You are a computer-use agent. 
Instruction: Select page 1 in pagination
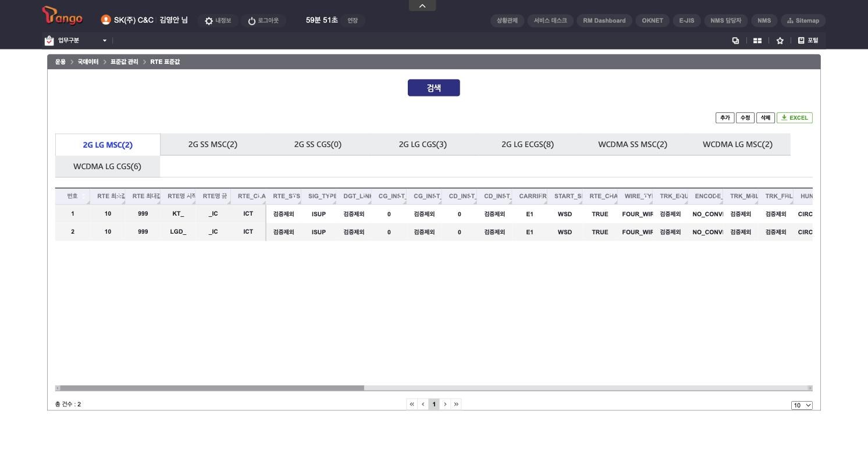click(x=434, y=404)
